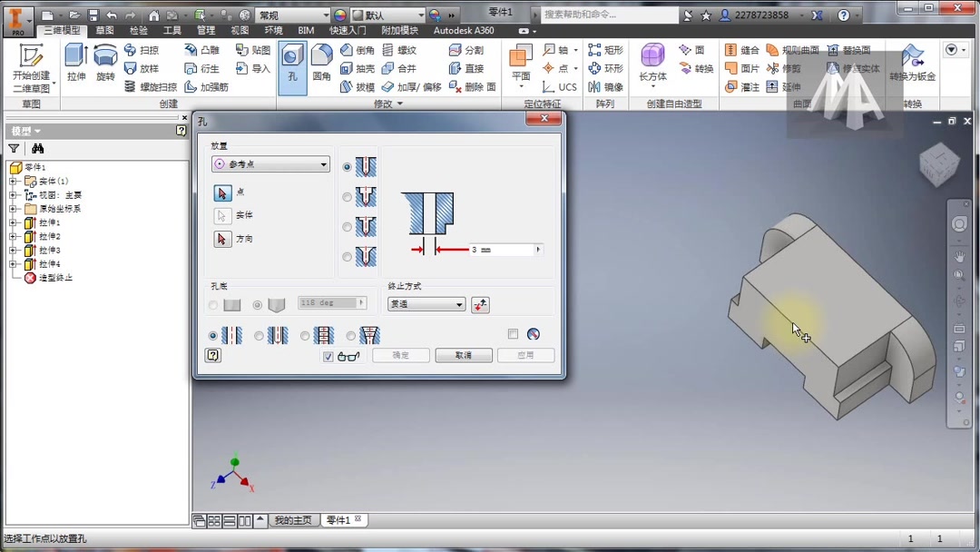Viewport: 980px width, 552px height.
Task: Enable the preview glasses checkbox
Action: coord(329,356)
